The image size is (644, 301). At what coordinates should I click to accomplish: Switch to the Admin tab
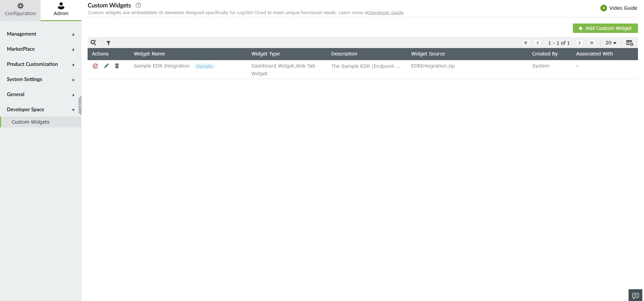point(61,10)
